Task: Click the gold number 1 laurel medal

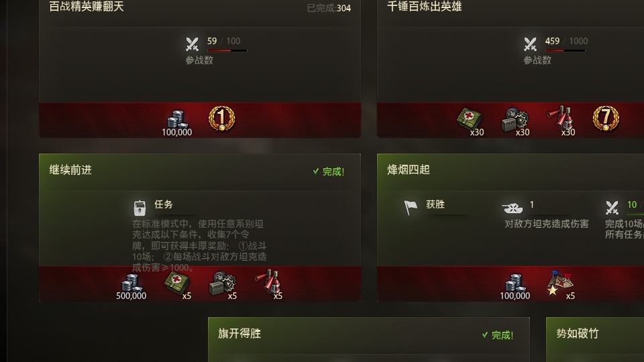Action: click(222, 119)
